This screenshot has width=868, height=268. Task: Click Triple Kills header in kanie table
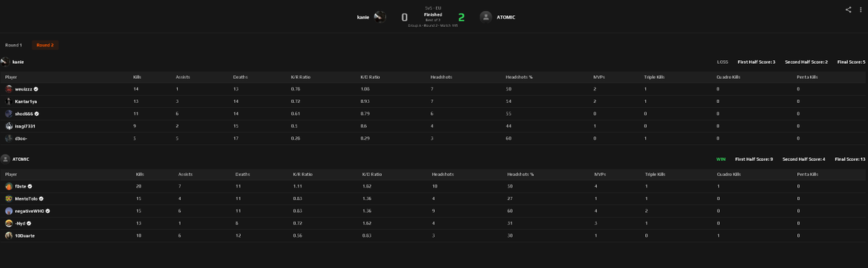tap(655, 77)
